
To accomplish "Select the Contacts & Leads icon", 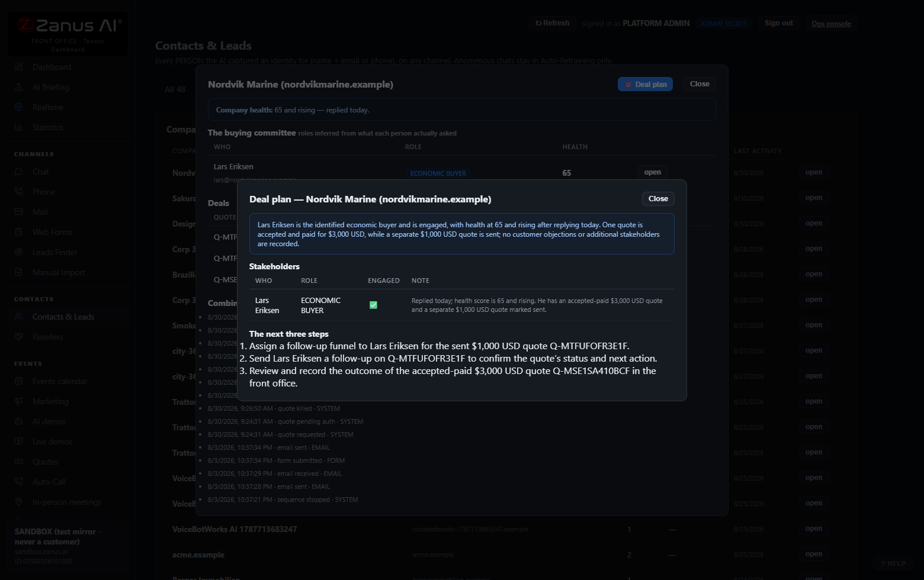I will coord(19,317).
